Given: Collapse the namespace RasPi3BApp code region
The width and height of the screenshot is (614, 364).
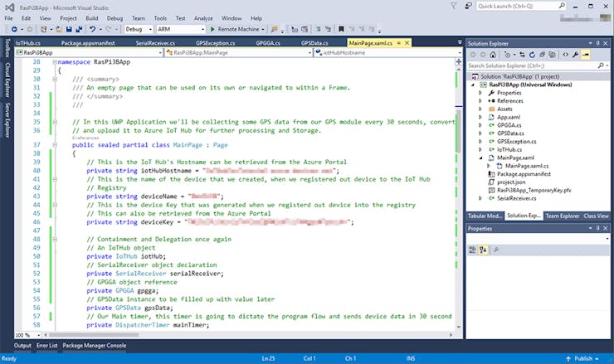Looking at the screenshot, I should [55, 62].
